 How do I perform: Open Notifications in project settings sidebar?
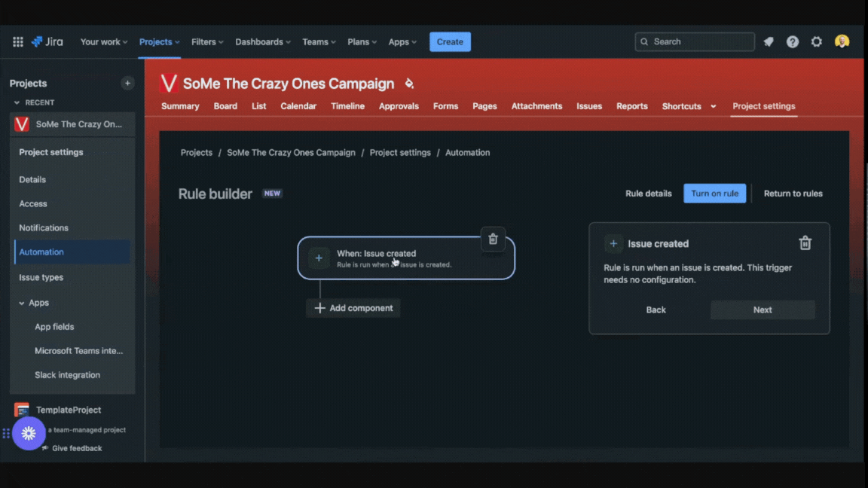(43, 228)
